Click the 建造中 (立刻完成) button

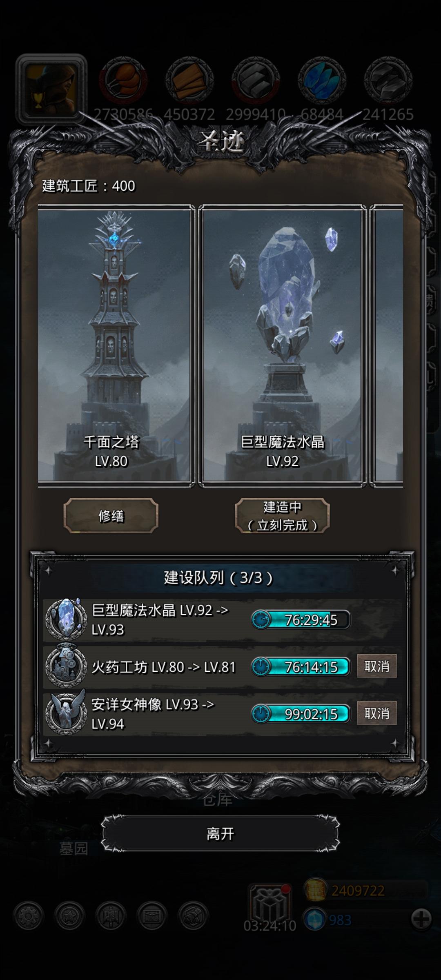pyautogui.click(x=282, y=516)
